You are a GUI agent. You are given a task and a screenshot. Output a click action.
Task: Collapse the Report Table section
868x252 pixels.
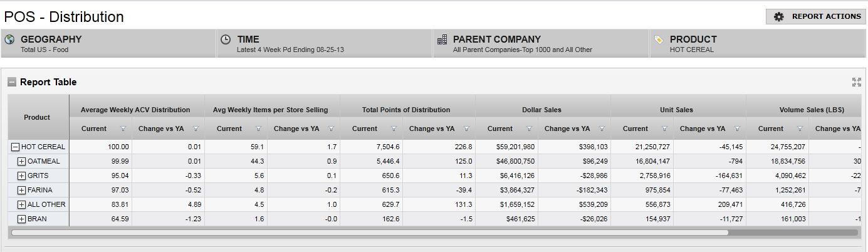coord(12,82)
